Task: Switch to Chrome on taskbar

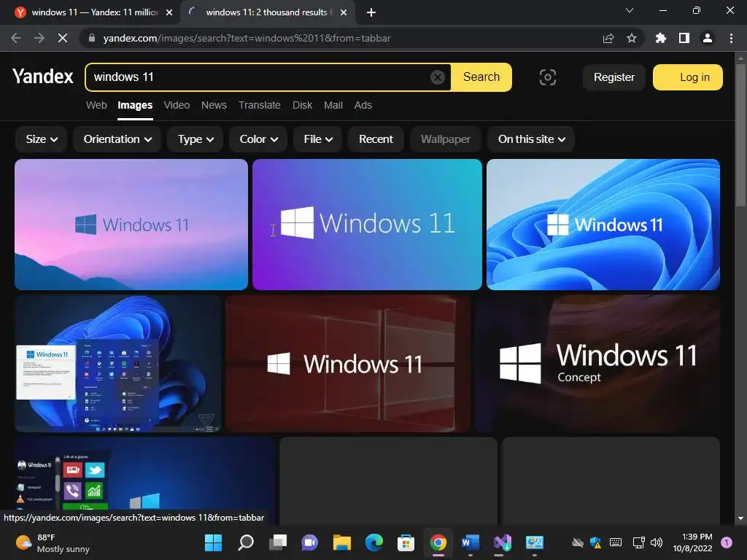Action: [438, 542]
